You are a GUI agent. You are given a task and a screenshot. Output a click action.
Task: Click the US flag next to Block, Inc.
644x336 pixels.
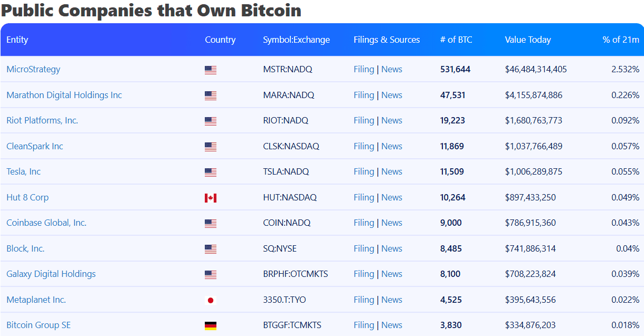click(211, 248)
